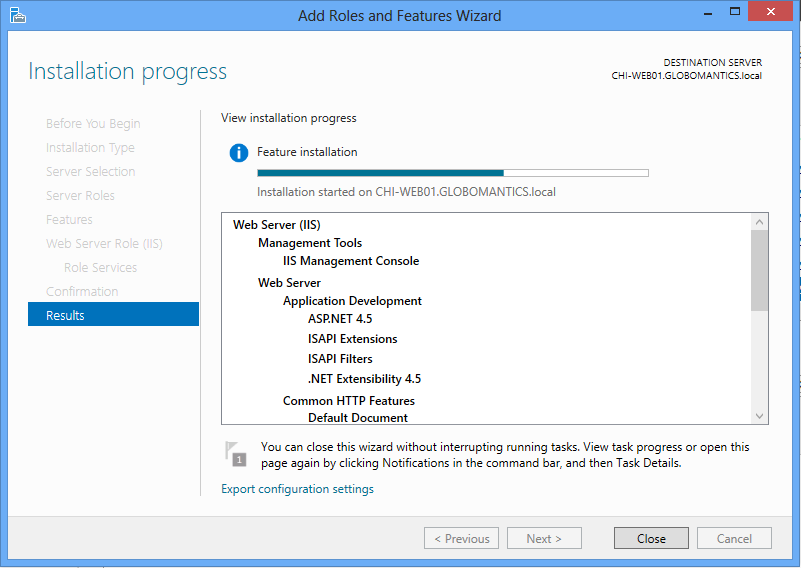Select ISAPI Filters entry
This screenshot has height=568, width=801.
pos(340,359)
